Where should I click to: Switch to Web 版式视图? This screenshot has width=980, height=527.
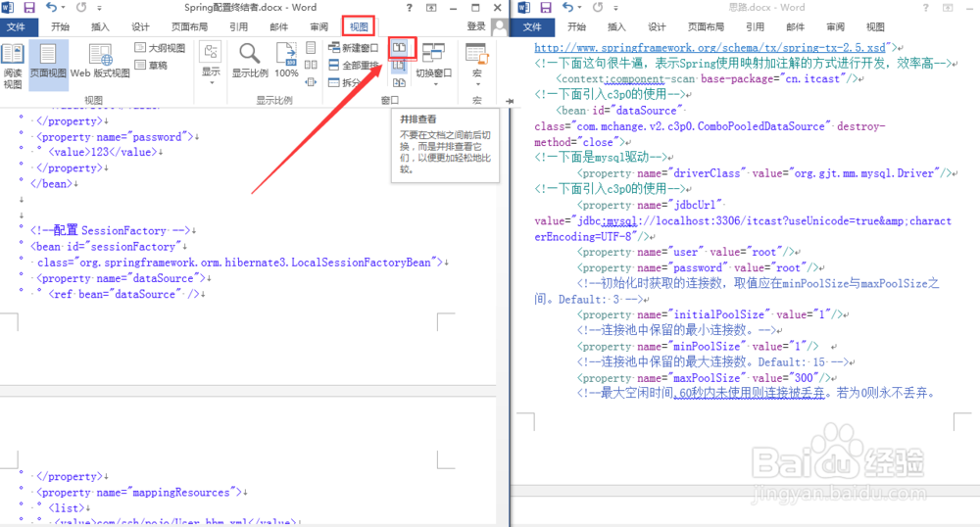[x=100, y=61]
